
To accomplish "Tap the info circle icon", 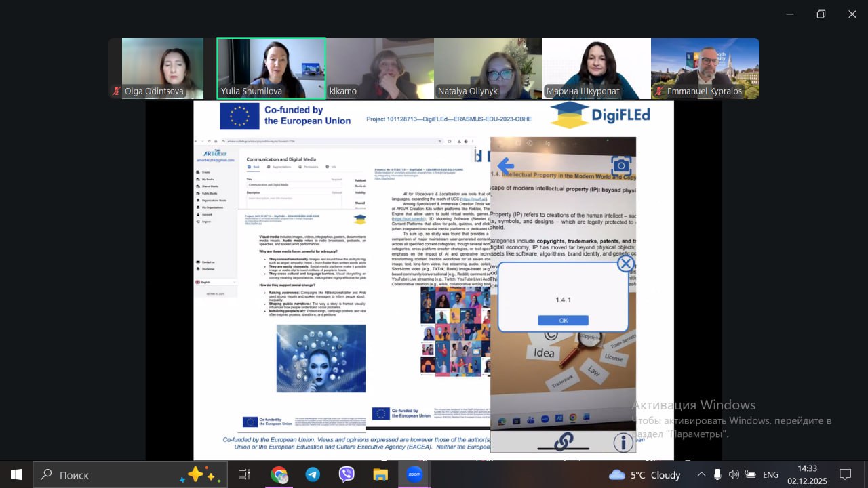I will [x=623, y=443].
